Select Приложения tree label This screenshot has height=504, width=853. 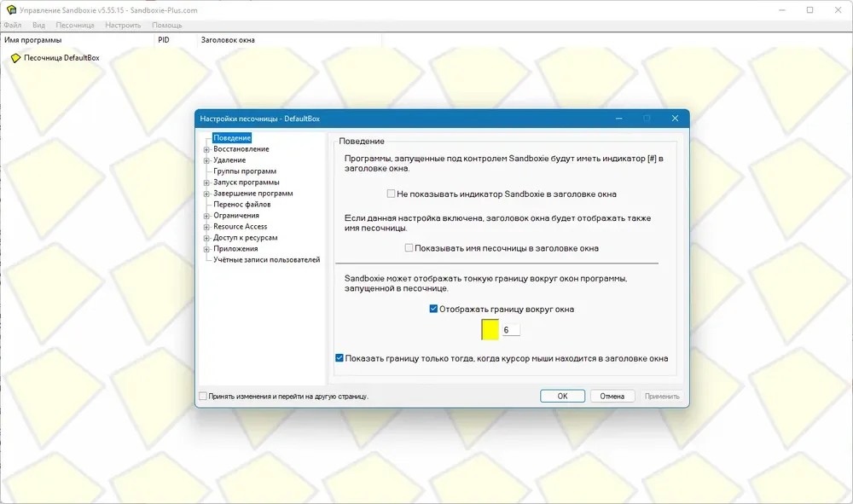(235, 248)
